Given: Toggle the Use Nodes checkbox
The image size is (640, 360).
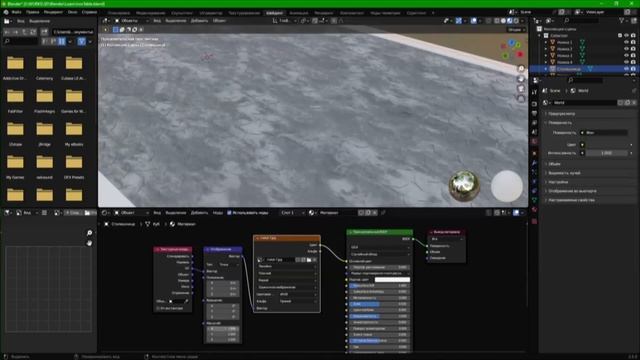Looking at the screenshot, I should click(x=229, y=213).
